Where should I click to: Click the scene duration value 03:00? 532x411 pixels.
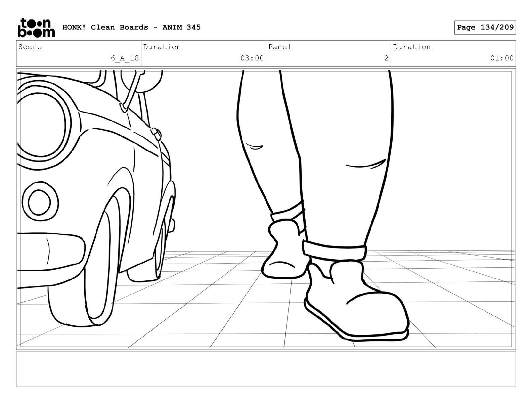coord(252,58)
